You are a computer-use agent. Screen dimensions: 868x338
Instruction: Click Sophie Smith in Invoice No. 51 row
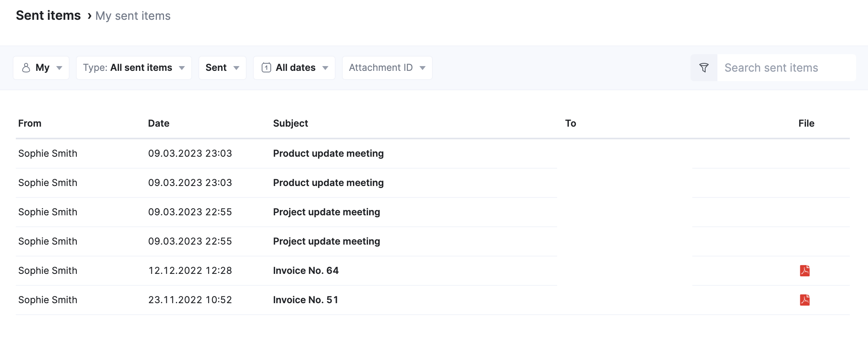[48, 300]
